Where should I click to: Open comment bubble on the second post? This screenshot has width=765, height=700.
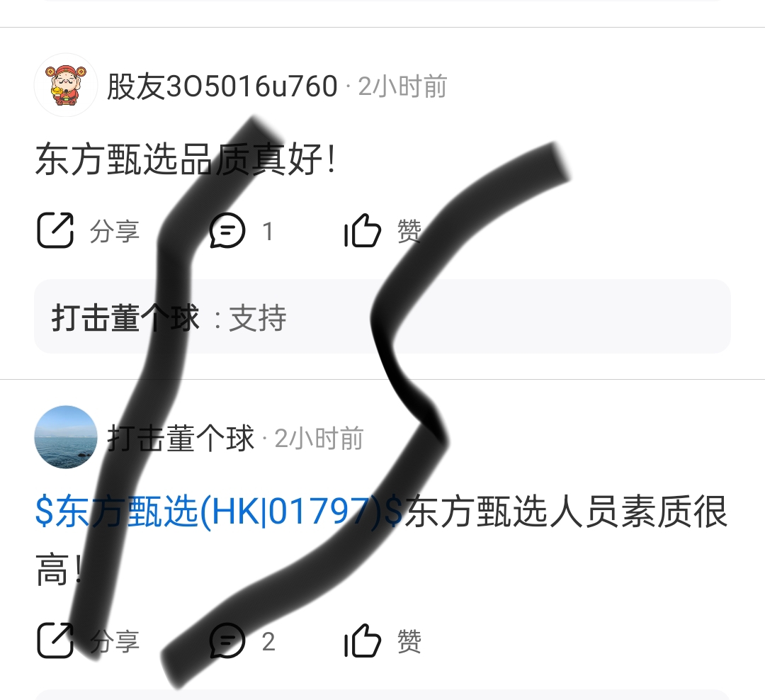coord(227,640)
